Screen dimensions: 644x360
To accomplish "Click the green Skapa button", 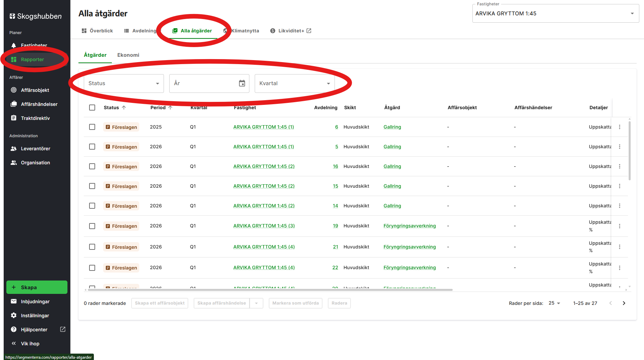I will pyautogui.click(x=37, y=287).
